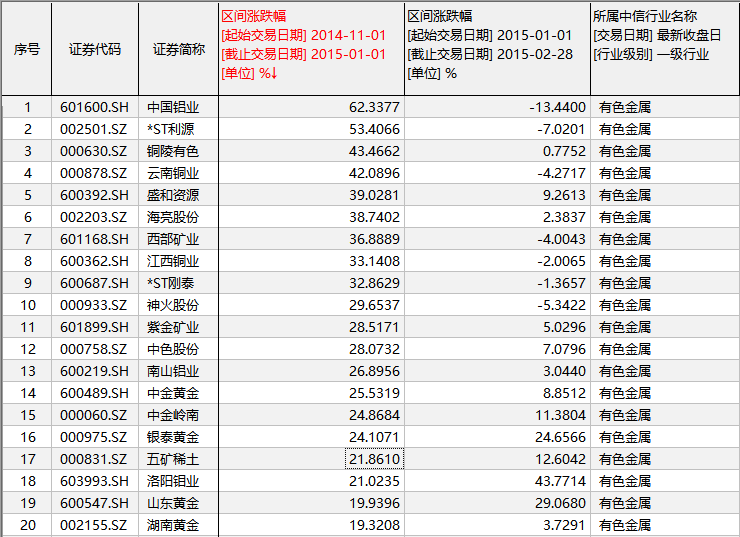This screenshot has width=740, height=537.
Task: Click the value 43.7714
Action: (x=560, y=481)
